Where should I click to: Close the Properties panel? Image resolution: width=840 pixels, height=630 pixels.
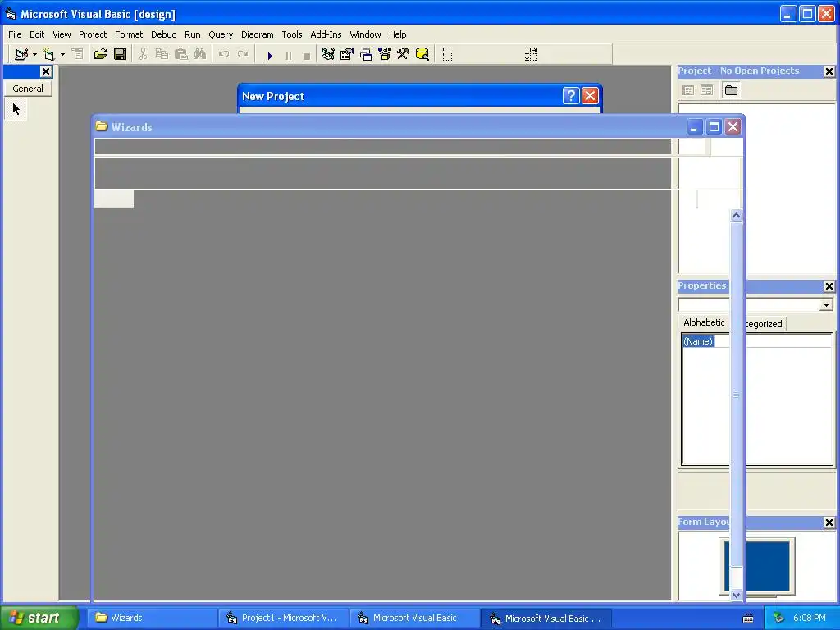[x=829, y=286]
